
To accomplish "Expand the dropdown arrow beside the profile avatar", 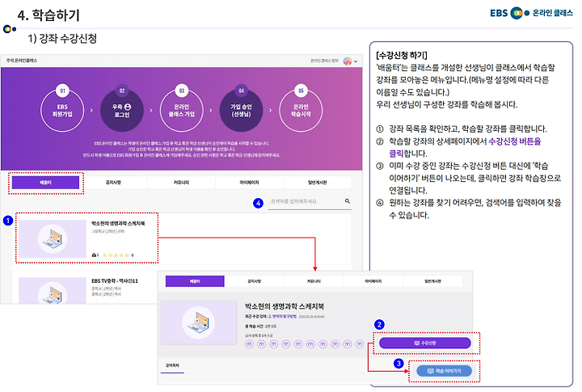I will pos(356,61).
